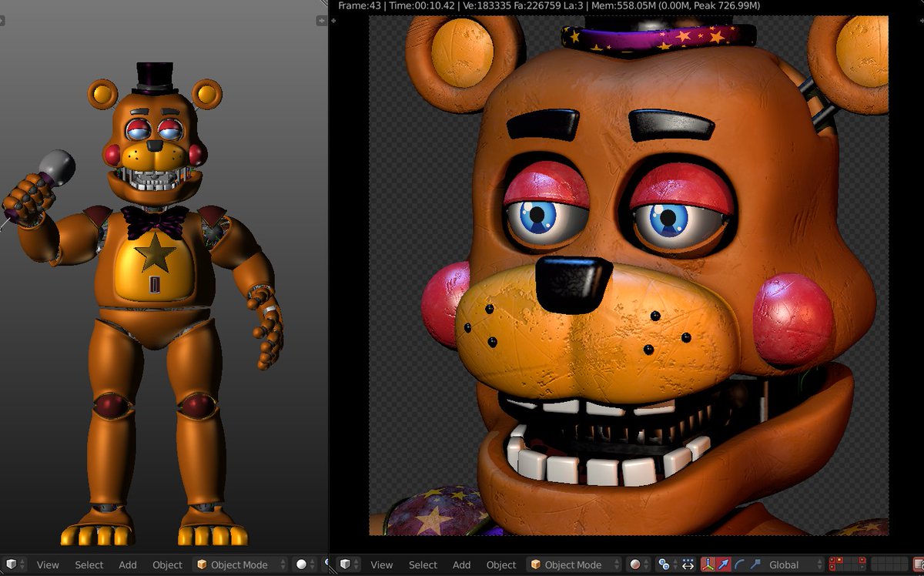Click the Frame:43 render status text

point(358,5)
